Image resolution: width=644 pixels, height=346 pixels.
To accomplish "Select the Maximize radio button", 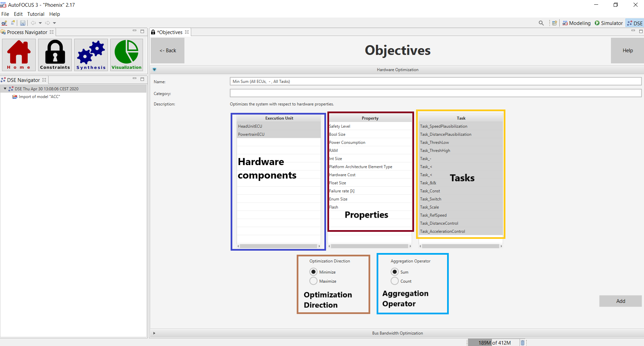I will click(x=314, y=281).
